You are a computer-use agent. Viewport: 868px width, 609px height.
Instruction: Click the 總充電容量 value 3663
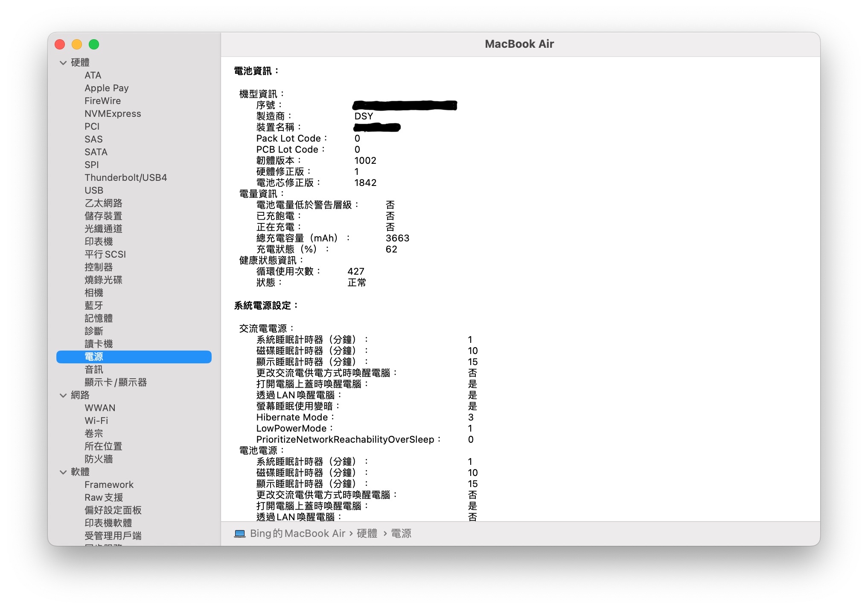coord(397,238)
